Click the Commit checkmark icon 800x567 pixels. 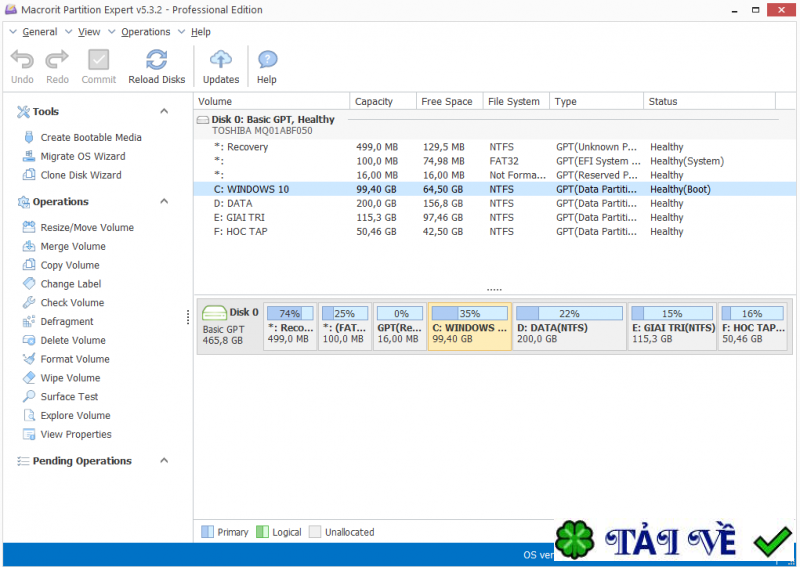pos(98,60)
